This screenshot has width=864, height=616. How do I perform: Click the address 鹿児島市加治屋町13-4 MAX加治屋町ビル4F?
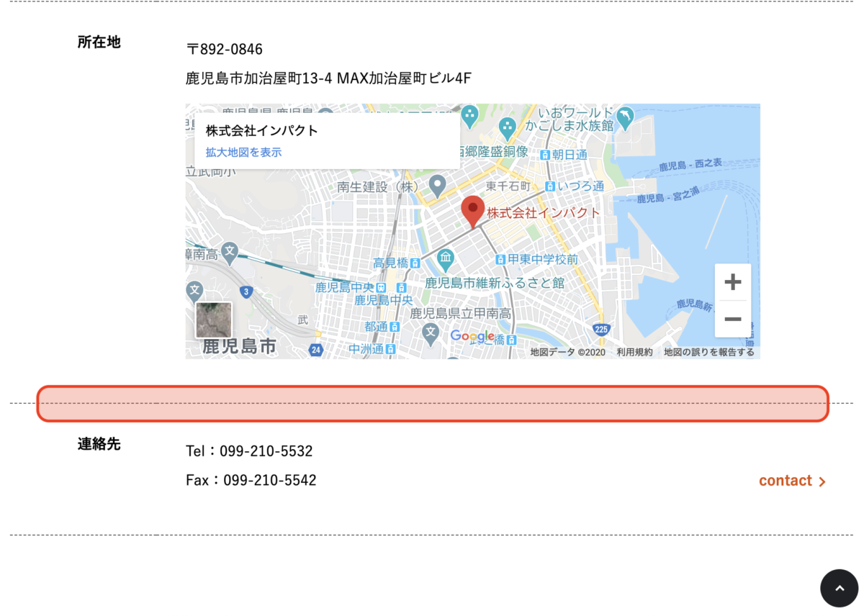point(328,78)
